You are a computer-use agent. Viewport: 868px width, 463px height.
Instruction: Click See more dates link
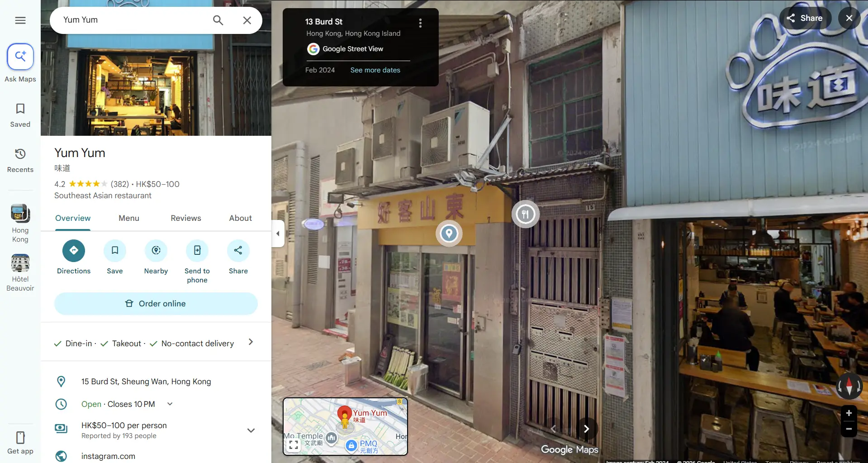375,70
